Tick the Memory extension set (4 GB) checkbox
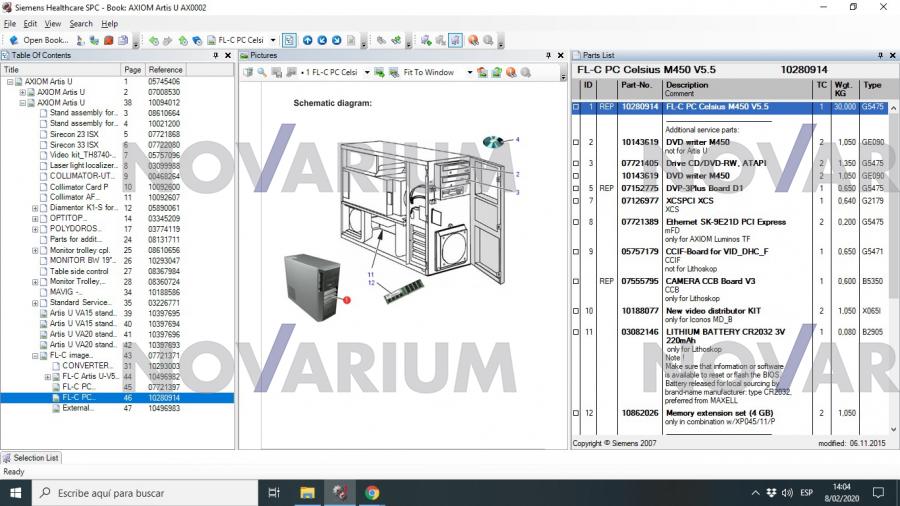900x506 pixels. (576, 412)
